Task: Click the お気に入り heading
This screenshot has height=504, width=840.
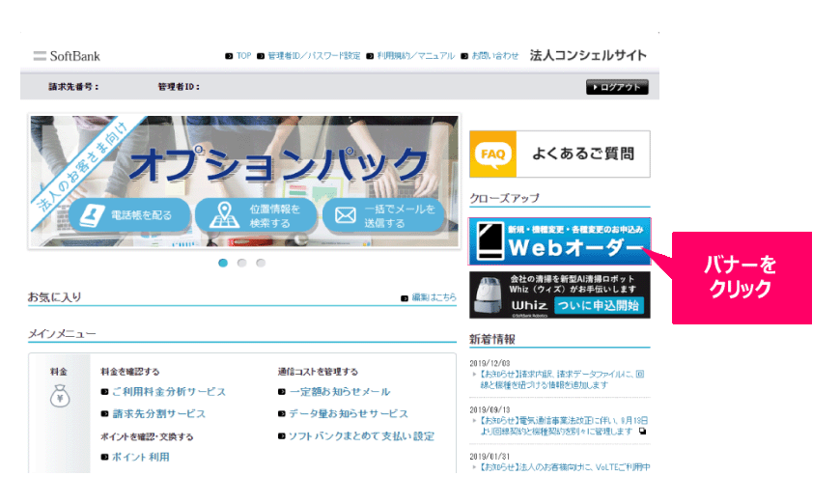Action: (x=55, y=297)
